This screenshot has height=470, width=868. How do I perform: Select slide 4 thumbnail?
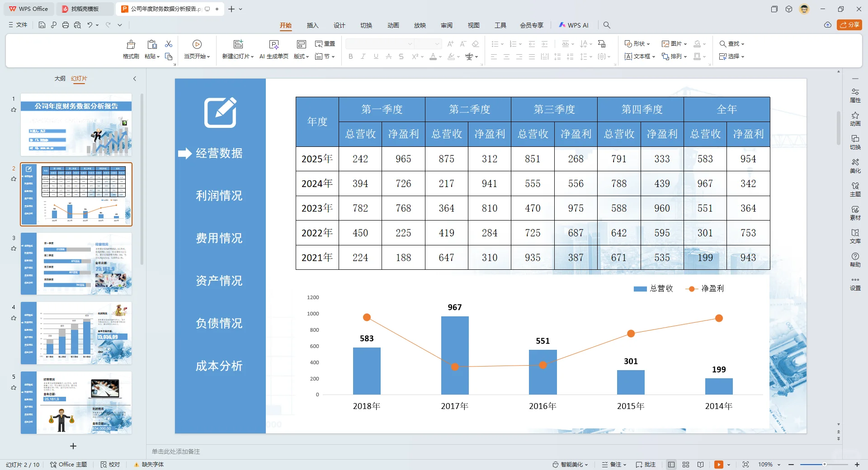76,333
